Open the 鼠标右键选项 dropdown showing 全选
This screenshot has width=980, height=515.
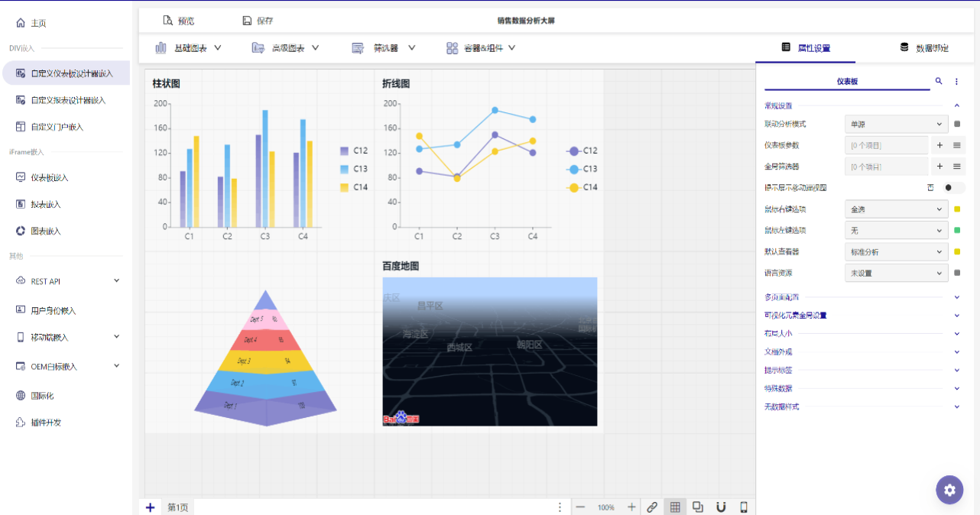tap(897, 209)
